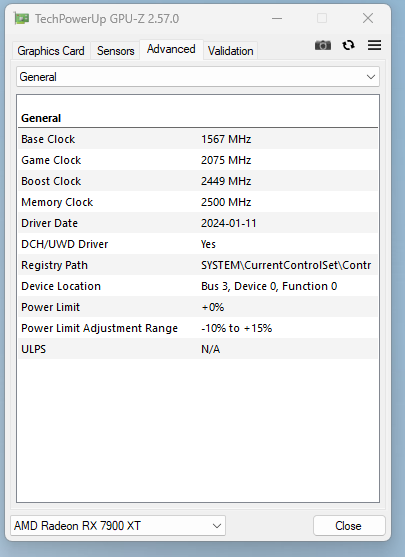Screen dimensions: 405x557
Task: Click the TechPowerUp GPU-Z 2.57.0 title text
Action: (x=107, y=18)
